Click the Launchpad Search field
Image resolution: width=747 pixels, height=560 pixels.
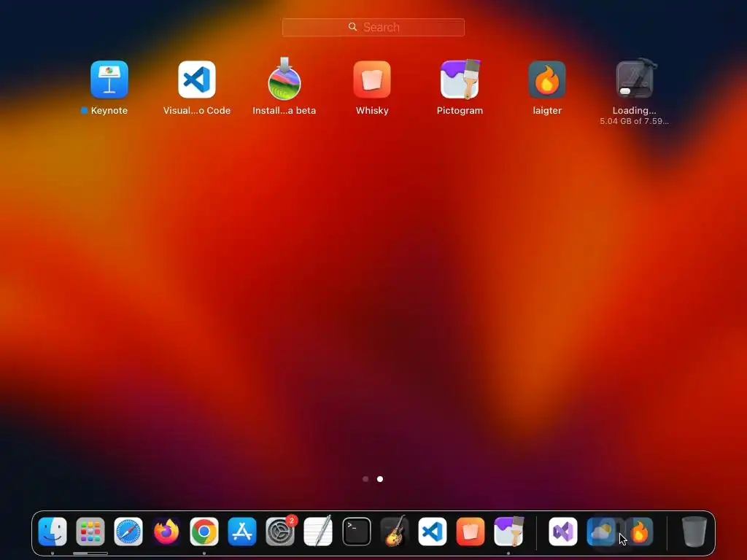click(x=373, y=27)
